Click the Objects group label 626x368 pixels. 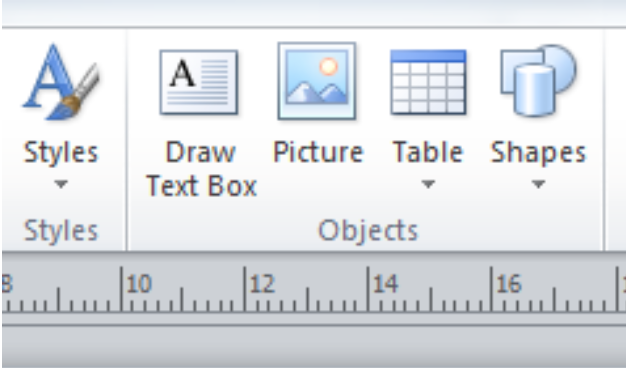(x=368, y=231)
